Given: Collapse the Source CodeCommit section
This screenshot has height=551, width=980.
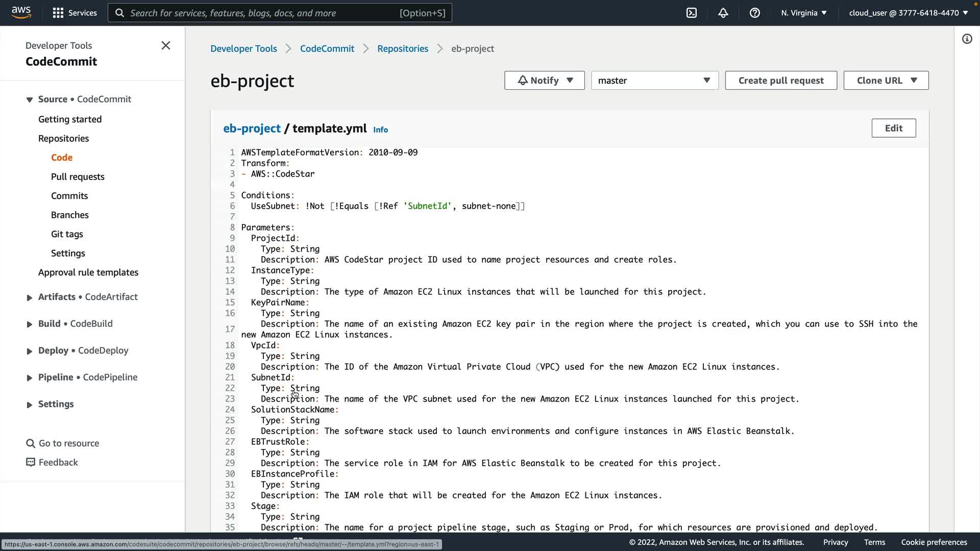Looking at the screenshot, I should [30, 99].
